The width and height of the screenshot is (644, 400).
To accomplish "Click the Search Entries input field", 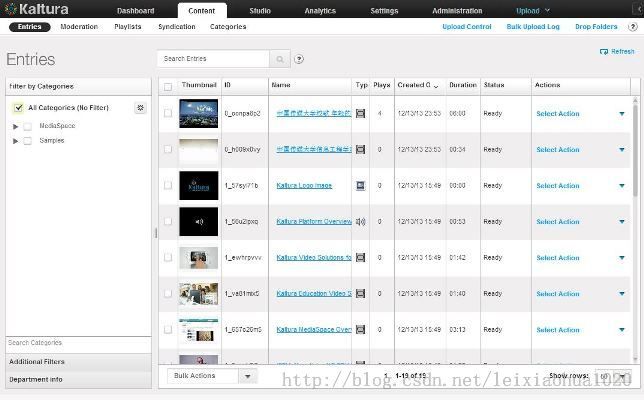I will (x=213, y=59).
